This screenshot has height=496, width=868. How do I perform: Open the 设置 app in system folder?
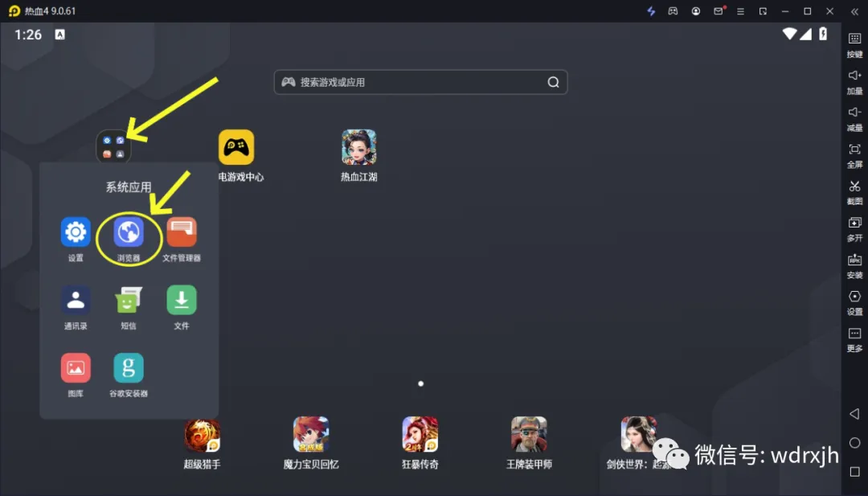76,233
